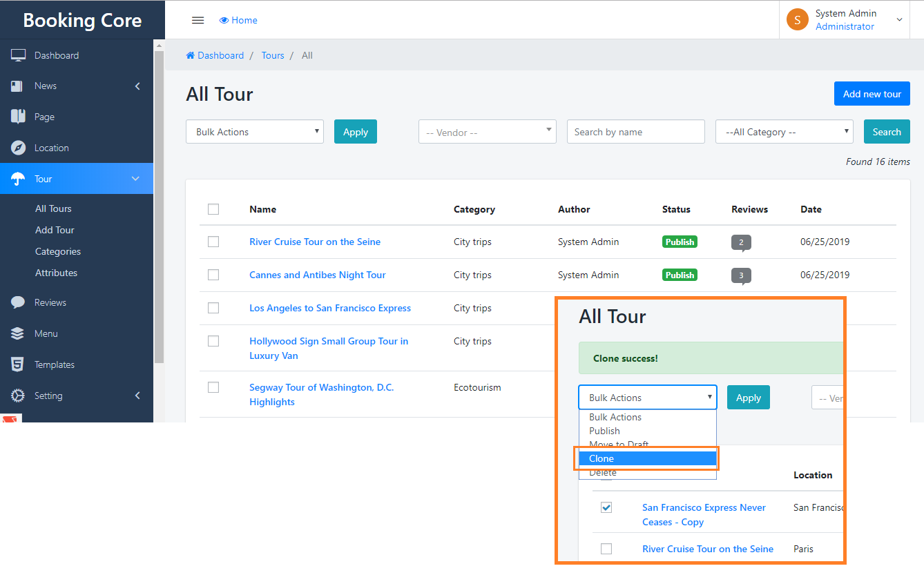This screenshot has height=575, width=924.
Task: Toggle the hamburger menu icon
Action: coord(198,20)
